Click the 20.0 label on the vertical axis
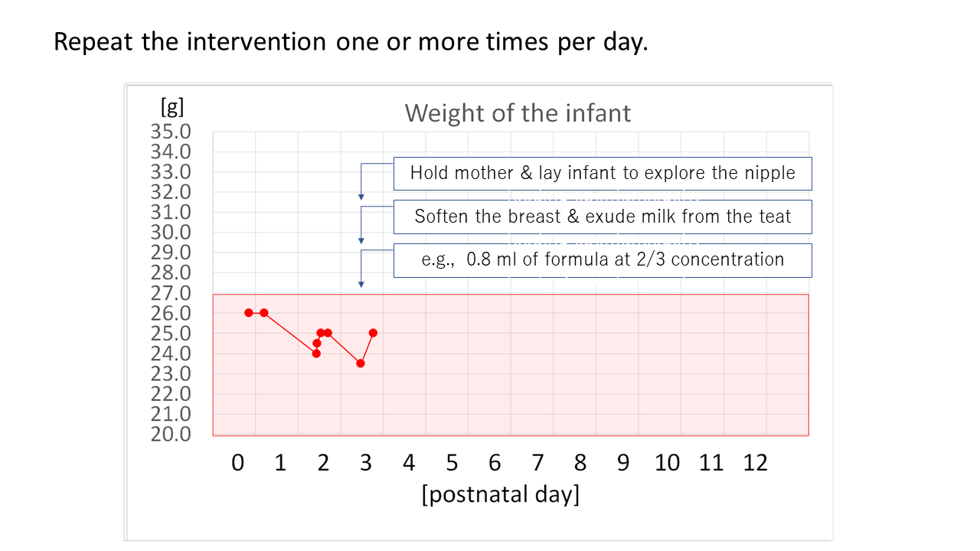This screenshot has width=980, height=551. click(x=170, y=434)
